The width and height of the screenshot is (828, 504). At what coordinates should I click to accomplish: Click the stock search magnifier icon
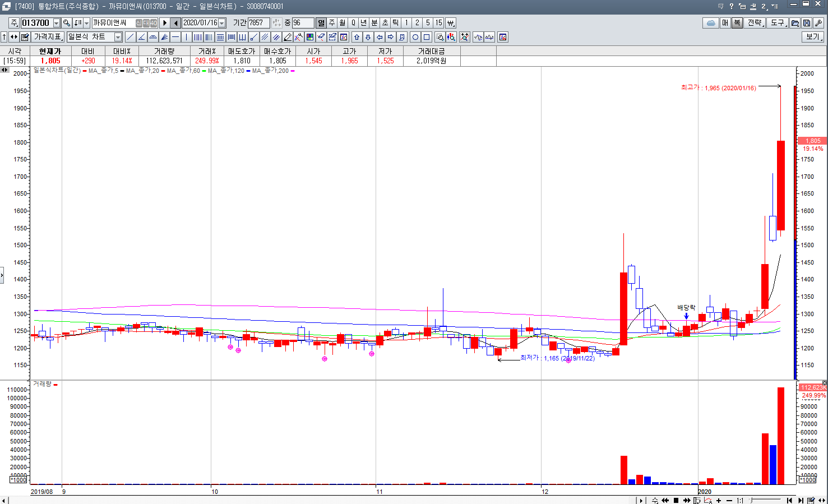67,23
